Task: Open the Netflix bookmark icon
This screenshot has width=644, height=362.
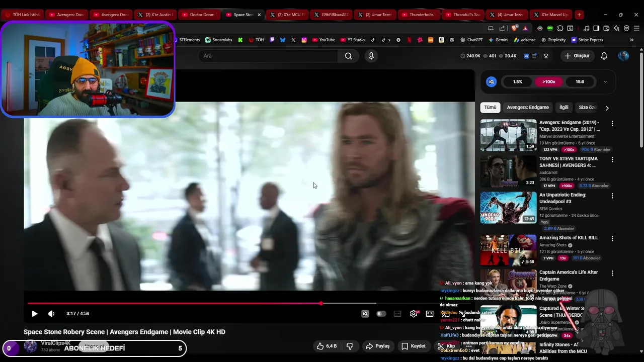Action: pyautogui.click(x=410, y=40)
